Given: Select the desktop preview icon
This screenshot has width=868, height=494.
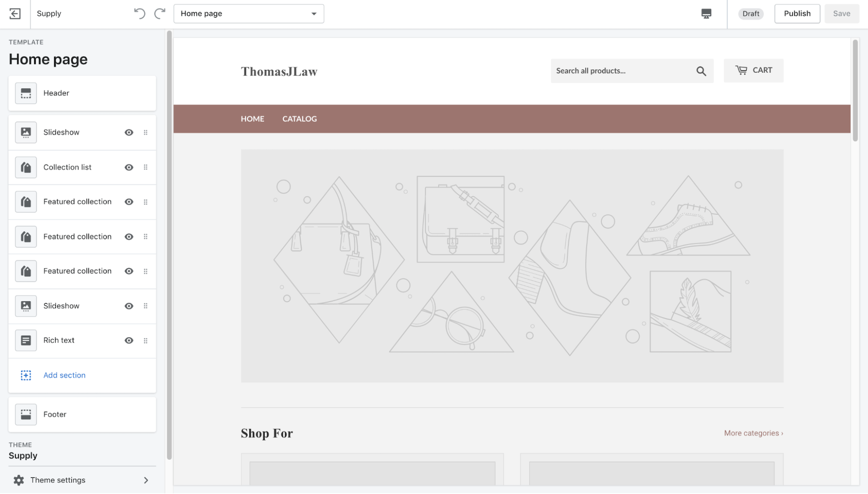Looking at the screenshot, I should click(x=706, y=14).
